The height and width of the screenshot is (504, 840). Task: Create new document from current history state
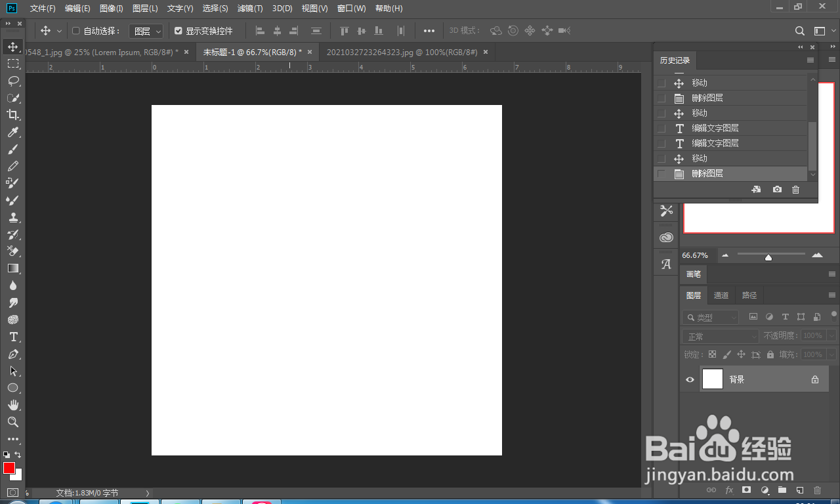coord(756,189)
